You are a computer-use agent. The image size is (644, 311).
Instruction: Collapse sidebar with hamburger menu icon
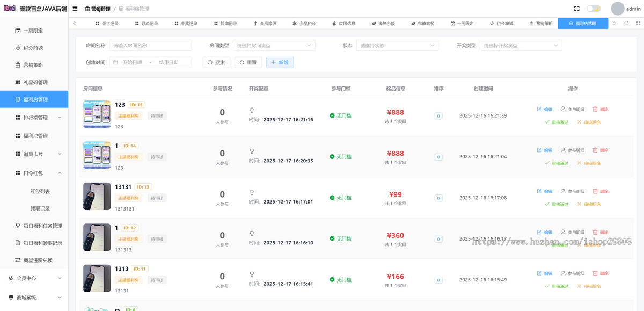75,9
